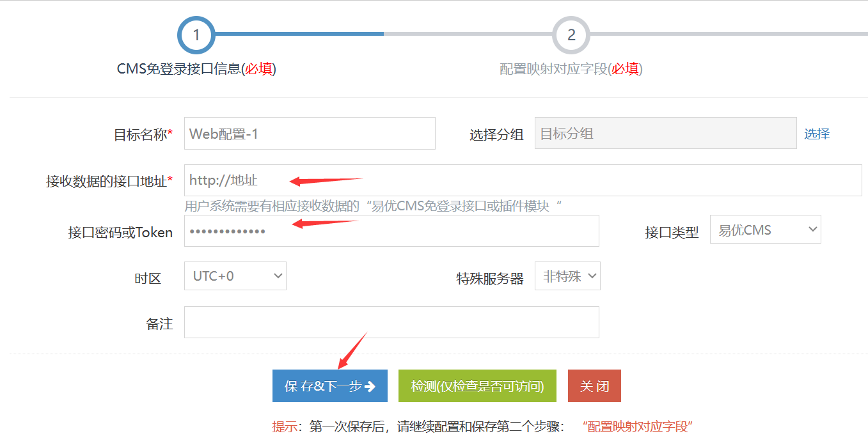Viewport: 868px width, 445px height.
Task: Click the 接口类型 label
Action: (672, 232)
